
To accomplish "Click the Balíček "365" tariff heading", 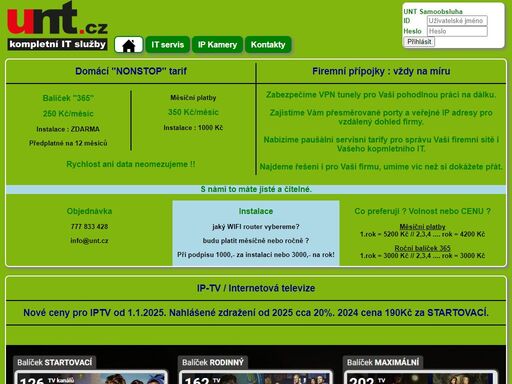I will (68, 98).
